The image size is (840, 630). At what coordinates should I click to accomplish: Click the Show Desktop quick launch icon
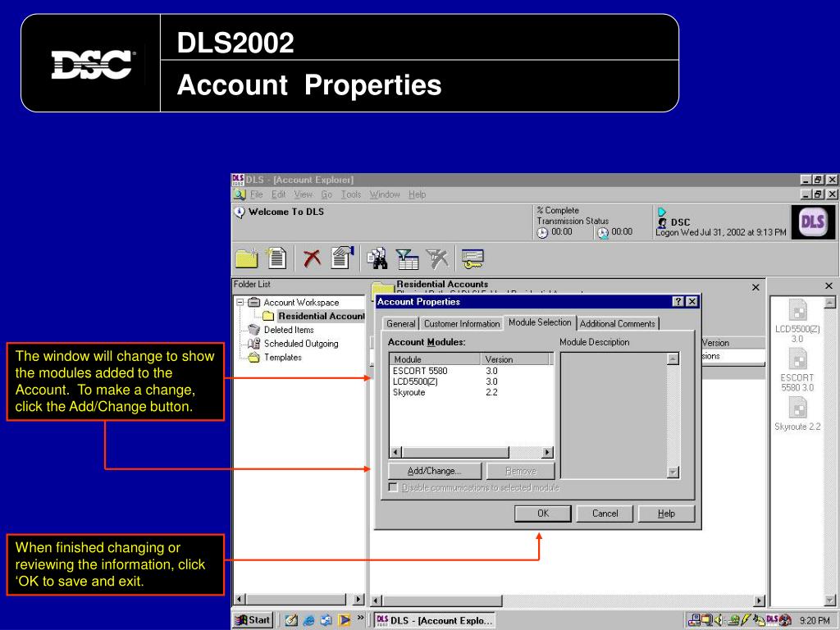coord(291,620)
